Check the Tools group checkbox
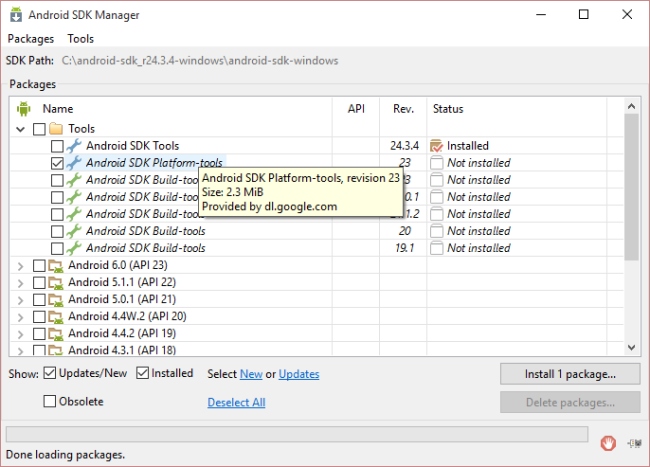This screenshot has width=650, height=467. pyautogui.click(x=39, y=129)
